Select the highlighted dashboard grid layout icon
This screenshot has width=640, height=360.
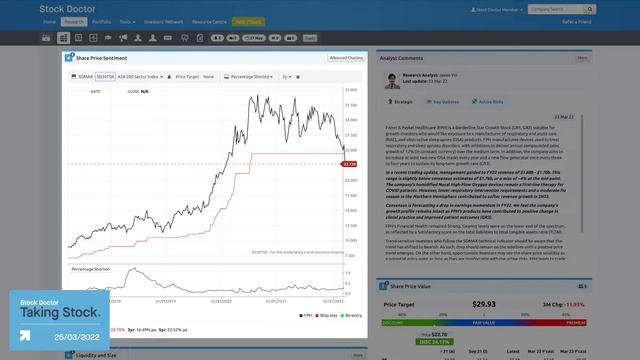[63, 38]
